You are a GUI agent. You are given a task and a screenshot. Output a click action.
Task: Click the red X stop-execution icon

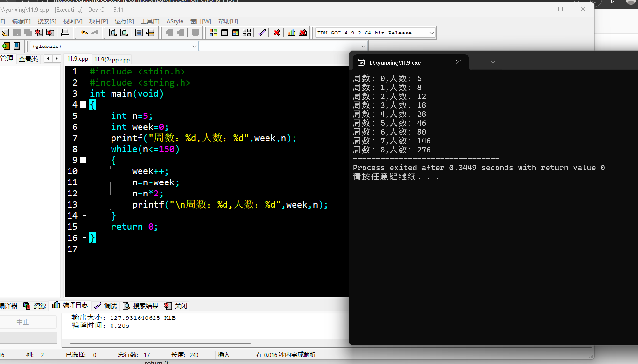coord(277,33)
